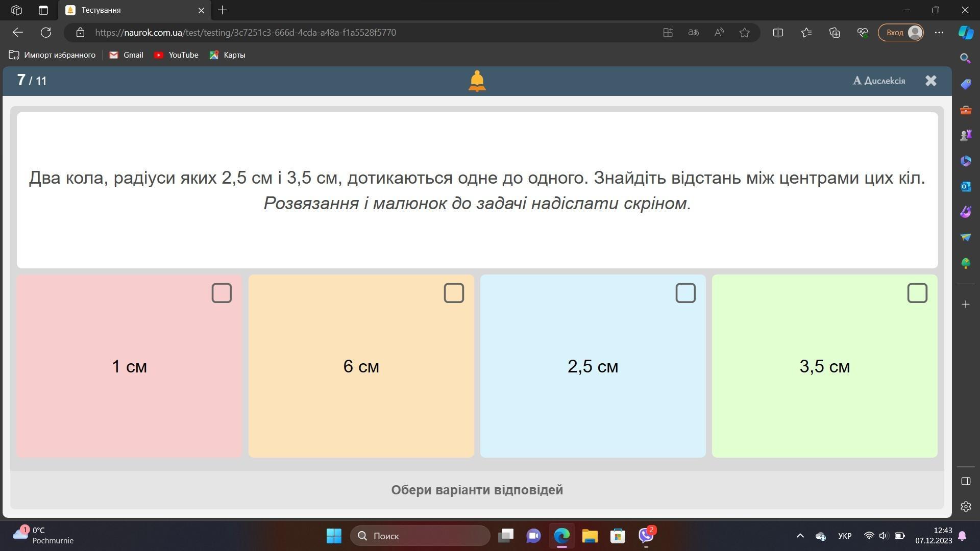
Task: Select the green 3,5 см answer card
Action: coord(824,366)
